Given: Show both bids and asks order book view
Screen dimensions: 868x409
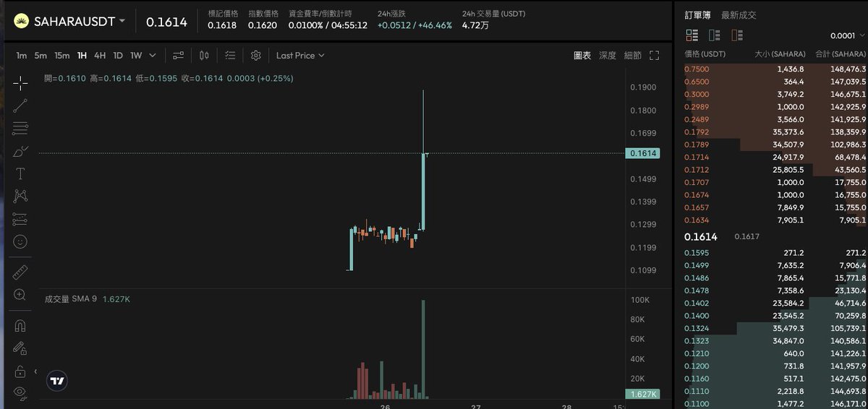Looking at the screenshot, I should (692, 35).
